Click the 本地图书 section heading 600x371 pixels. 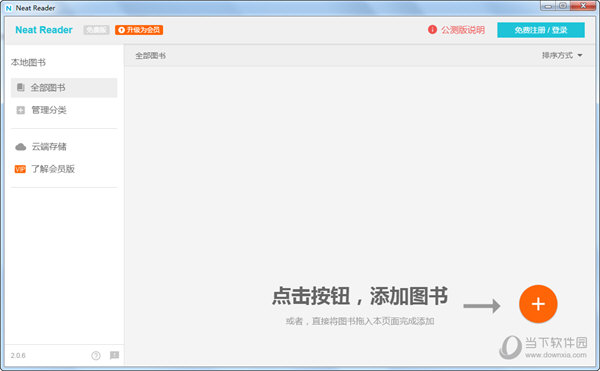pyautogui.click(x=28, y=62)
